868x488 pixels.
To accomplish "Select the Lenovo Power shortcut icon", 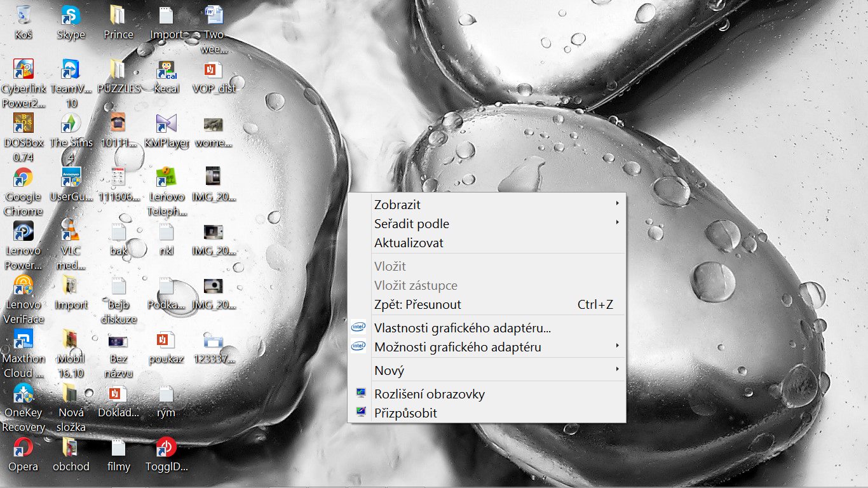I will pos(24,231).
